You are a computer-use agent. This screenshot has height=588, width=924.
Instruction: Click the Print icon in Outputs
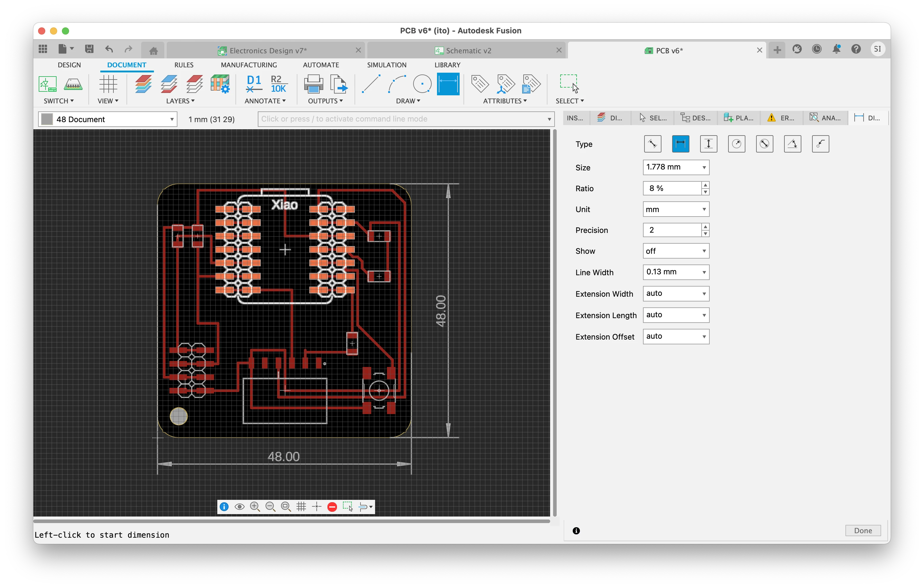tap(313, 84)
